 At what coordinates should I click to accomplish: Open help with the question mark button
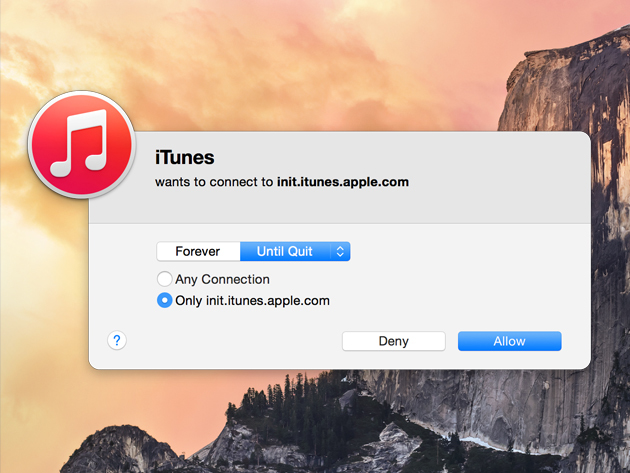(117, 340)
